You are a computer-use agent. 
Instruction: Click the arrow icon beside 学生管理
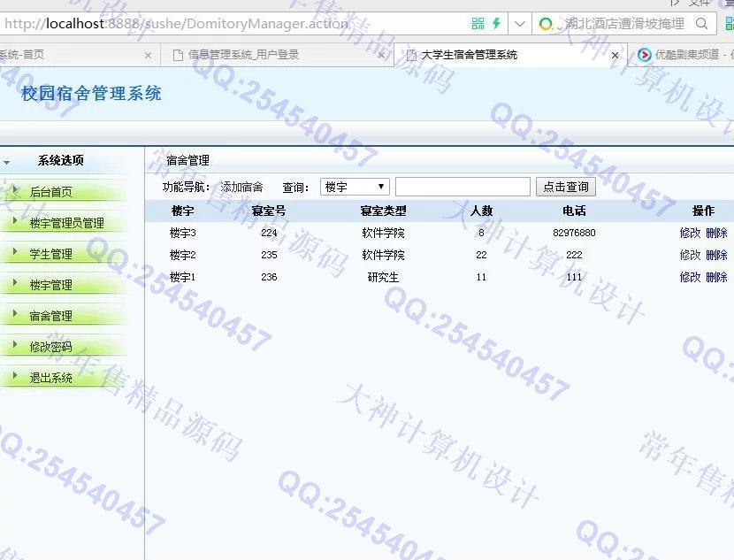(15, 251)
